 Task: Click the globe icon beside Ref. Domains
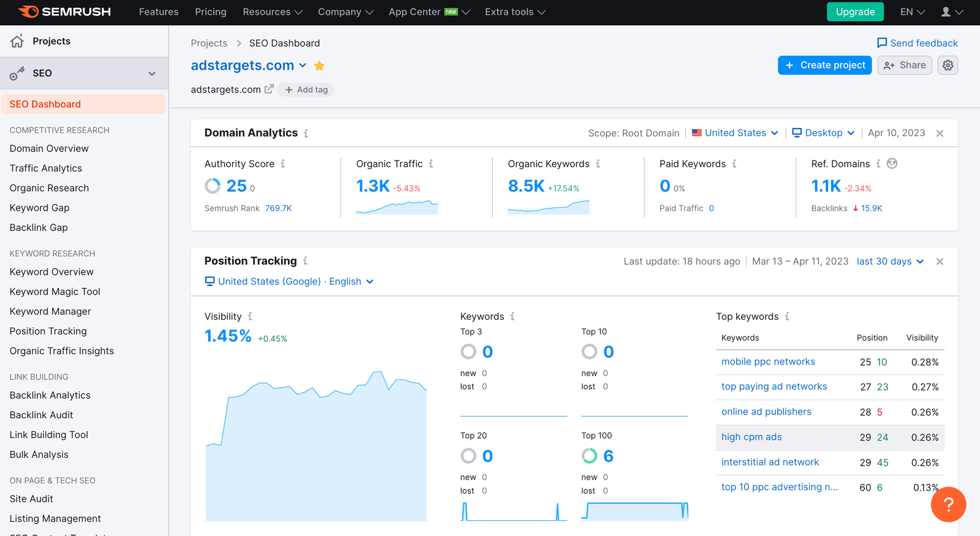click(892, 164)
